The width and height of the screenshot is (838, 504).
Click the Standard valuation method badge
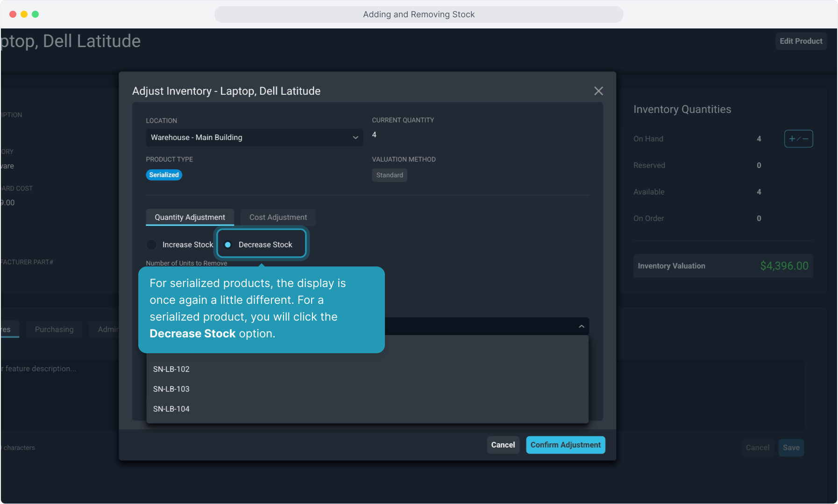click(x=390, y=175)
